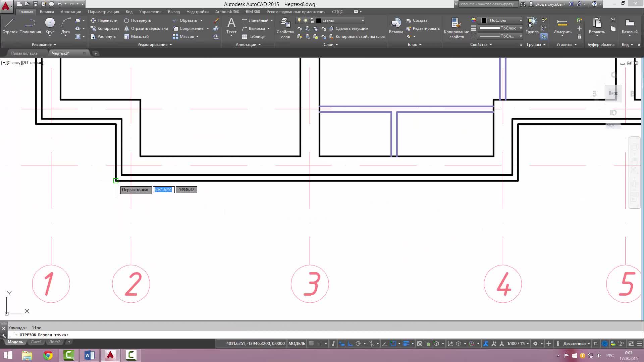This screenshot has height=362, width=644.
Task: Open the linetype ПоСл... dropdown
Action: tap(500, 36)
